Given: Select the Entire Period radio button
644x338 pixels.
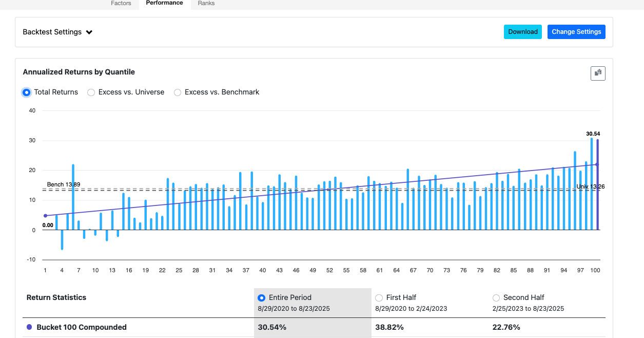Looking at the screenshot, I should [x=262, y=298].
